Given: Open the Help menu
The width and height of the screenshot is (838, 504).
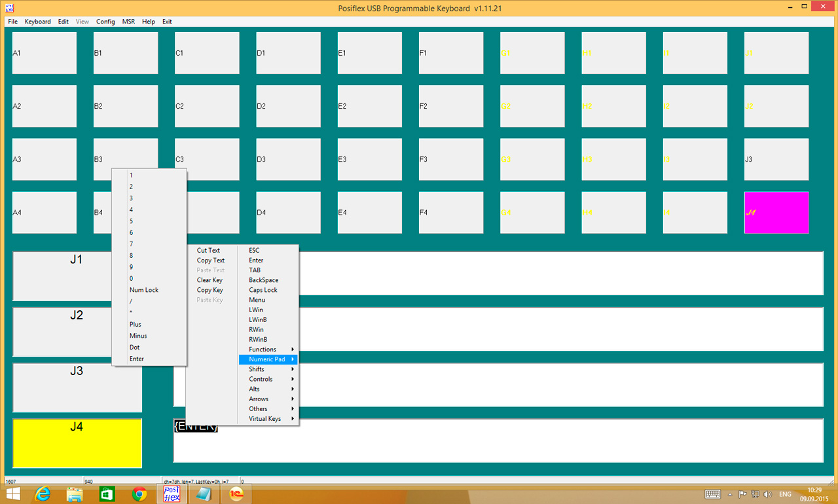Looking at the screenshot, I should [149, 22].
